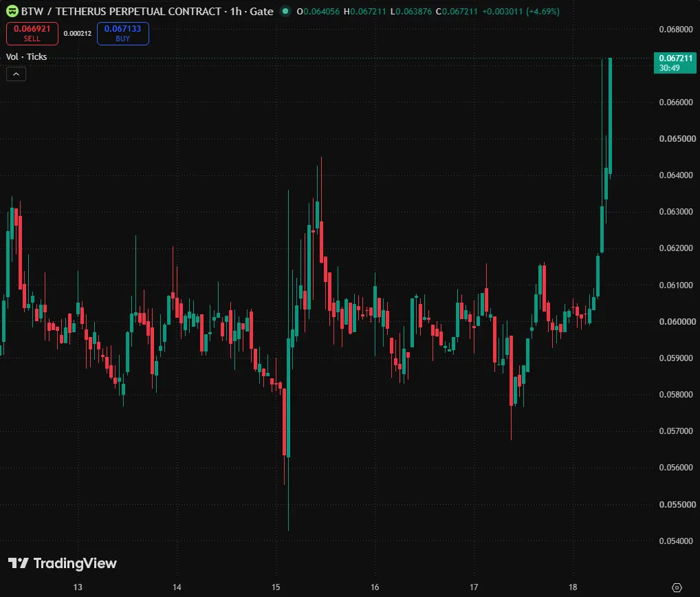
Task: Click the red SELL 0.066921 button
Action: click(x=32, y=34)
